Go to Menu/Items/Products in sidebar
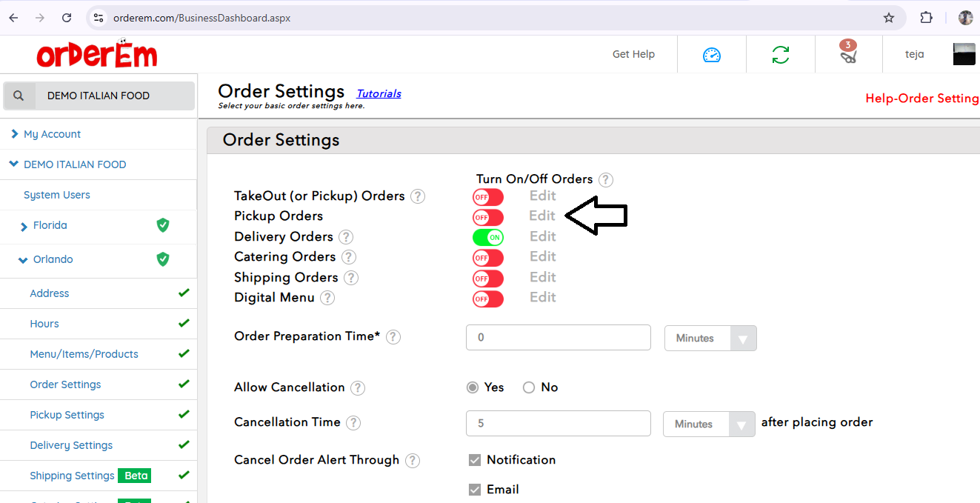The width and height of the screenshot is (980, 503). 84,354
